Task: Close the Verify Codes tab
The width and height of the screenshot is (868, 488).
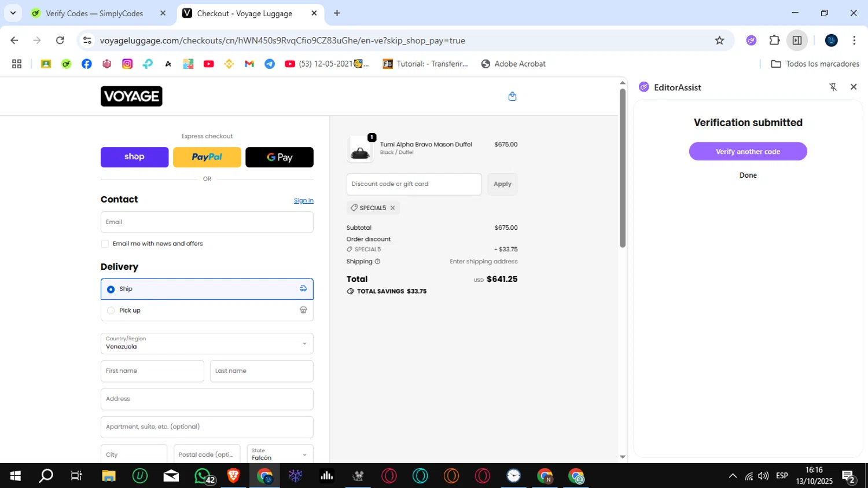Action: (x=163, y=13)
